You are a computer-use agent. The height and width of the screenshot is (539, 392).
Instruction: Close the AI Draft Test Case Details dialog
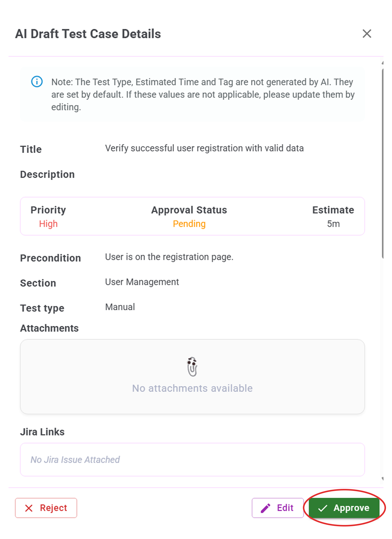point(367,34)
